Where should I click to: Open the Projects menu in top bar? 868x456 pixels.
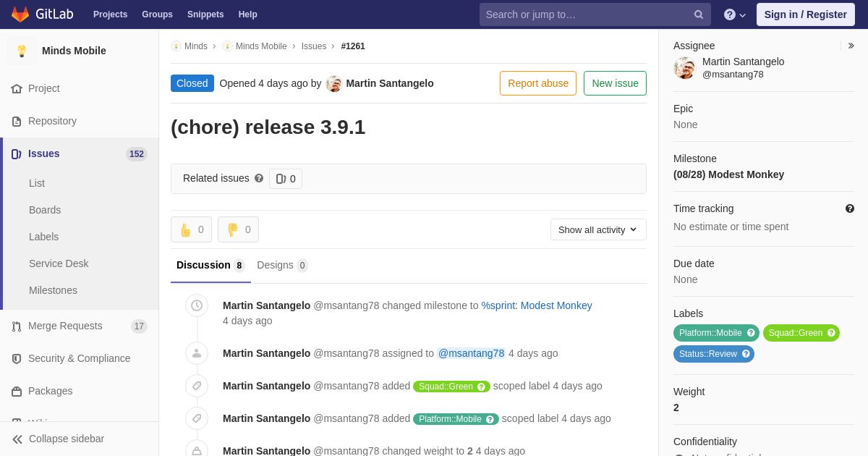pos(110,14)
